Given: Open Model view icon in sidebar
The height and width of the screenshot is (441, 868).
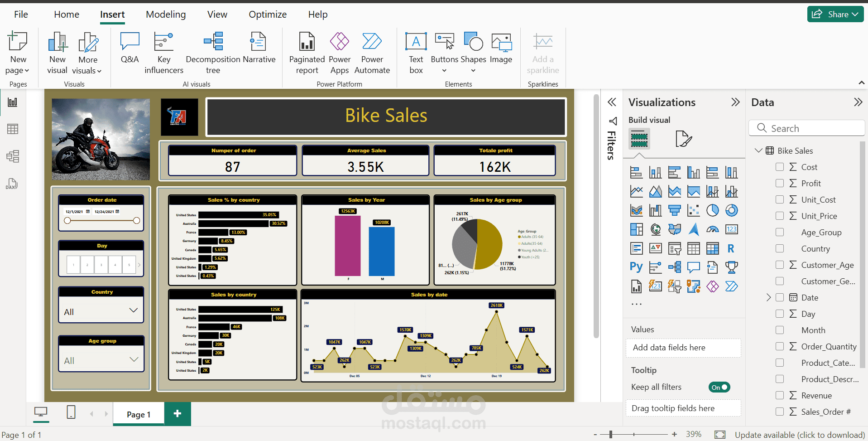Looking at the screenshot, I should point(13,156).
